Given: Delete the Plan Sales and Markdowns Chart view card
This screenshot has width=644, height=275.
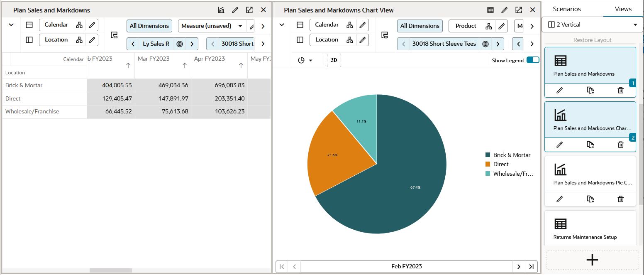Looking at the screenshot, I should coord(621,145).
